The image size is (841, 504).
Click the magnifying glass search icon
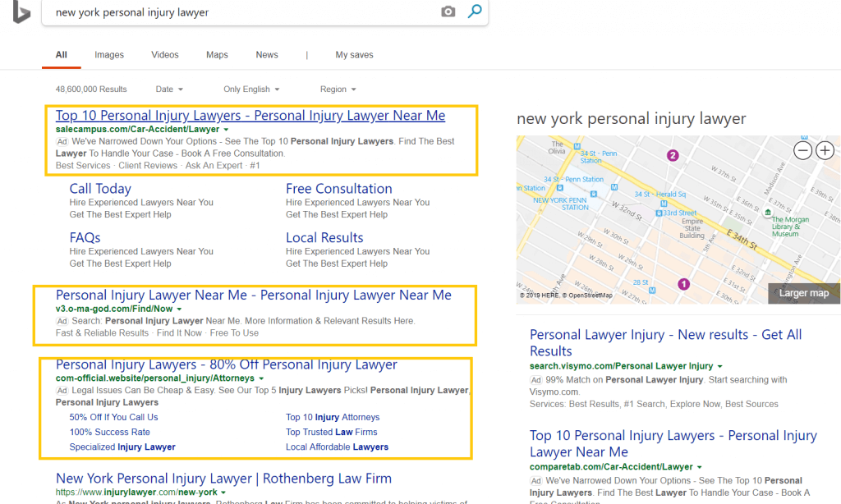pos(475,11)
